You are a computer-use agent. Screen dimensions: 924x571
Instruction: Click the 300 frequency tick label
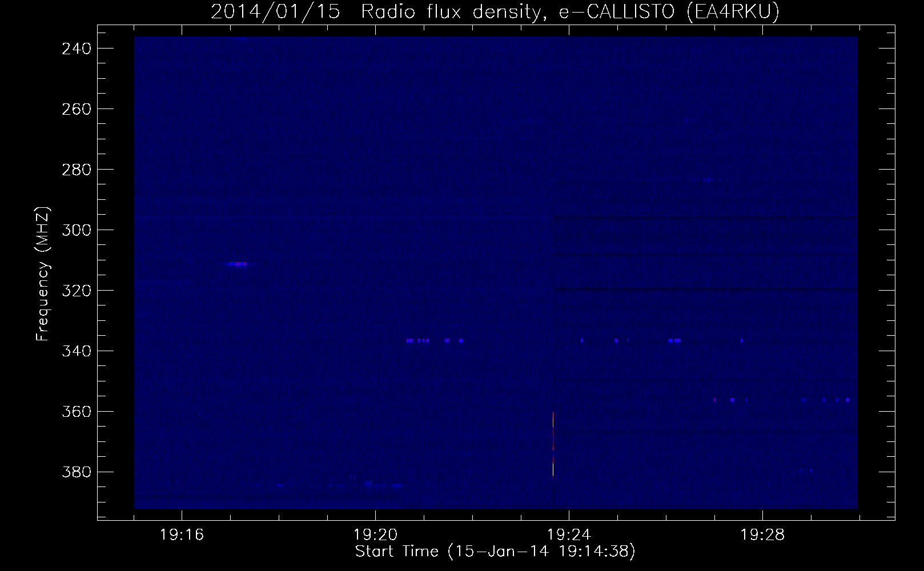[77, 230]
